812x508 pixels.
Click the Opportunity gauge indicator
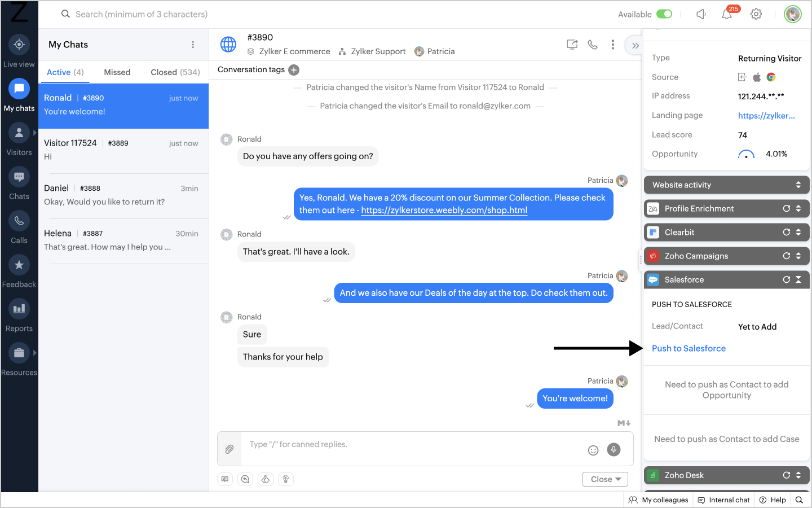tap(746, 154)
